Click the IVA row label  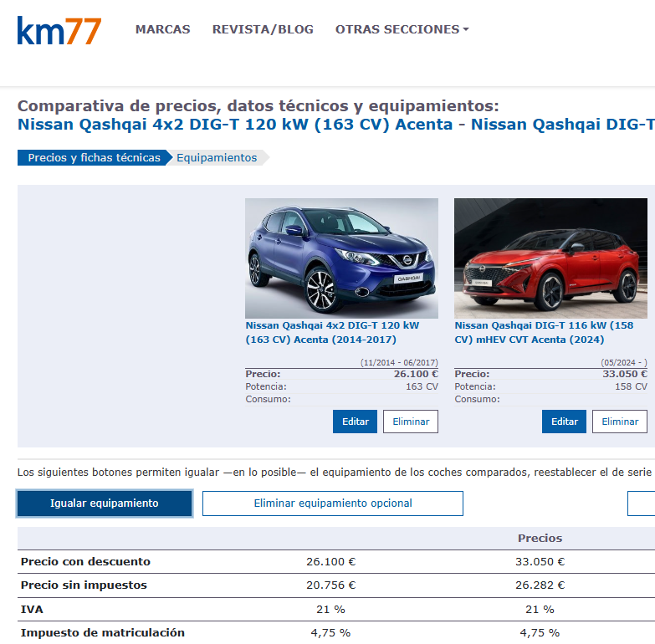coord(32,610)
